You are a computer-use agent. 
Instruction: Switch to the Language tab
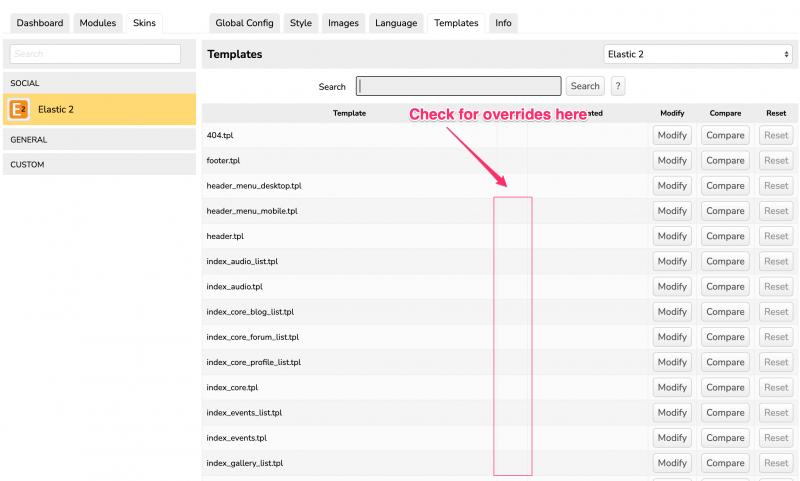coord(396,23)
